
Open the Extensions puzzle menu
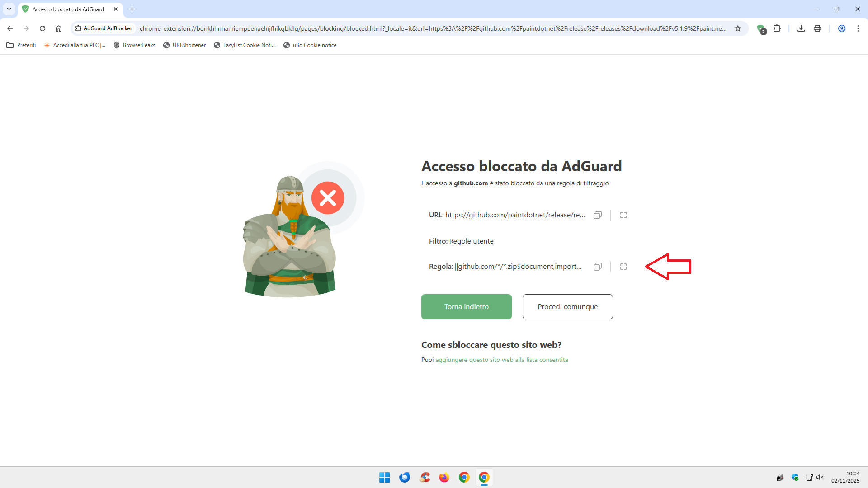click(x=777, y=28)
